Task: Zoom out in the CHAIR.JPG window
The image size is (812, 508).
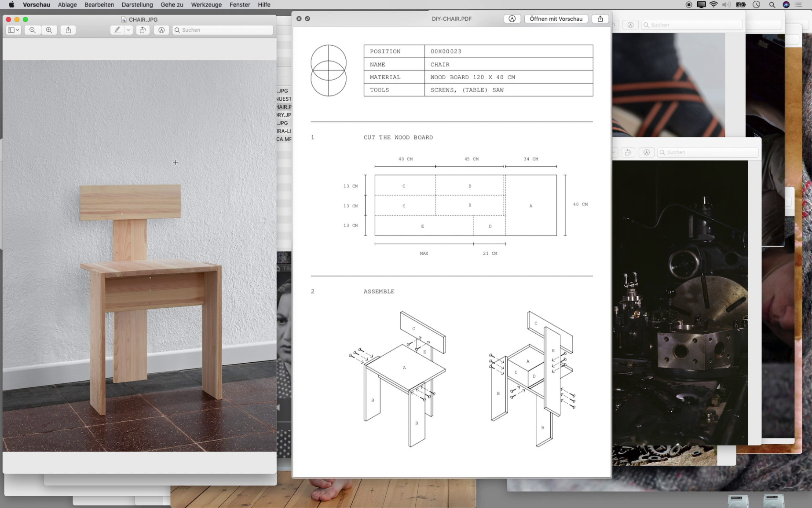Action: click(33, 30)
